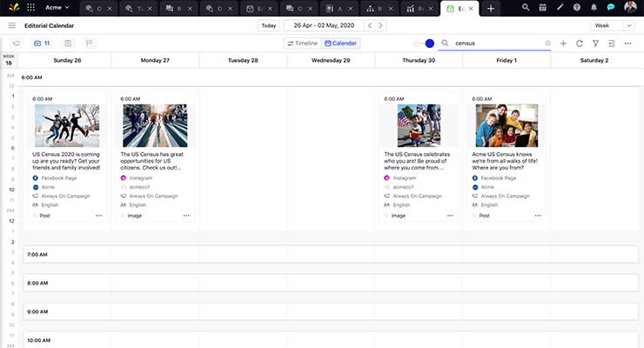Open the crosswalk image on Monday post
Image resolution: width=644 pixels, height=348 pixels.
(155, 125)
